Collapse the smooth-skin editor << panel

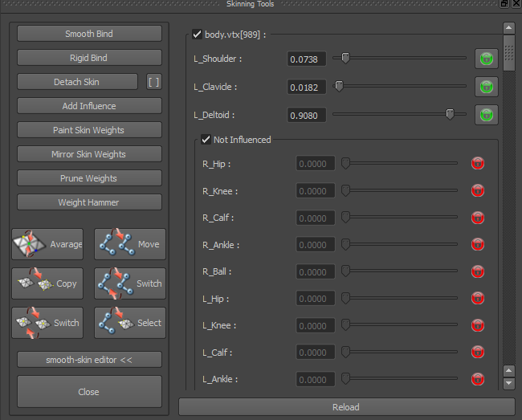(89, 360)
